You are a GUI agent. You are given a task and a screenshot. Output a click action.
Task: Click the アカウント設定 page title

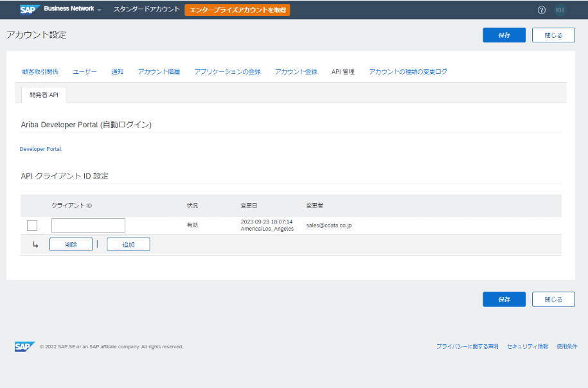tap(37, 35)
